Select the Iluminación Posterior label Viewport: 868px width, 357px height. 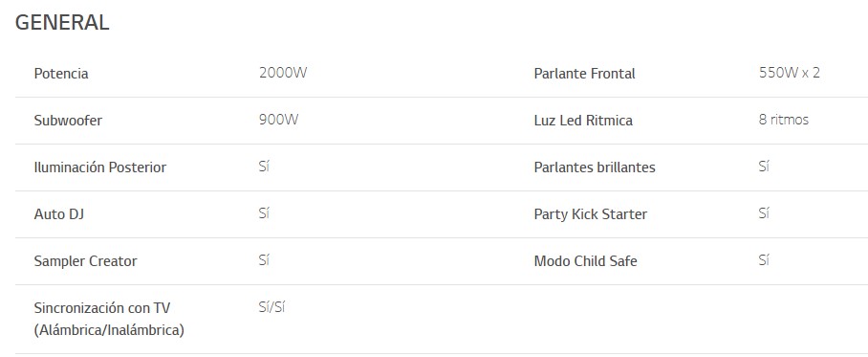100,167
